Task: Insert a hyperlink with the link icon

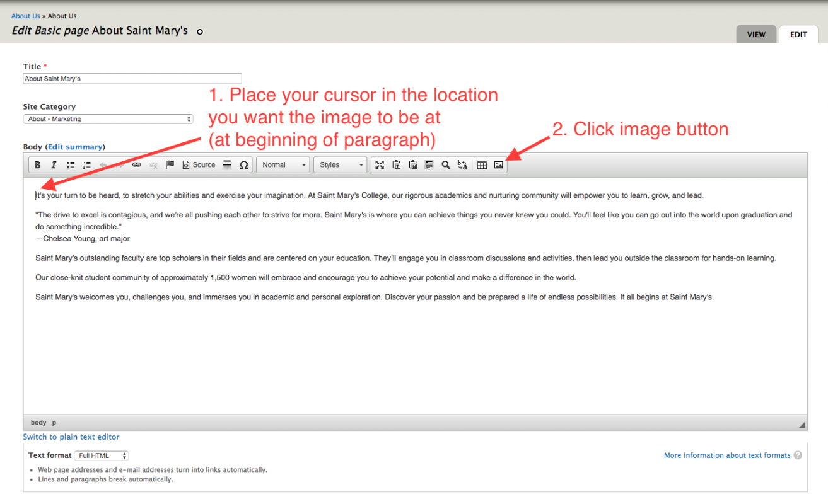Action: [x=136, y=165]
